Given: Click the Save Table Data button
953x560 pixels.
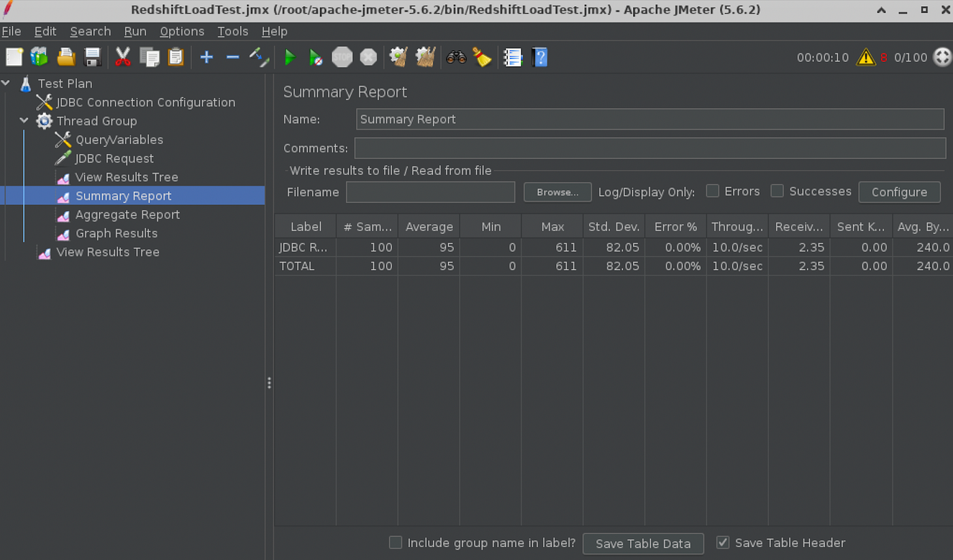Looking at the screenshot, I should (x=643, y=543).
